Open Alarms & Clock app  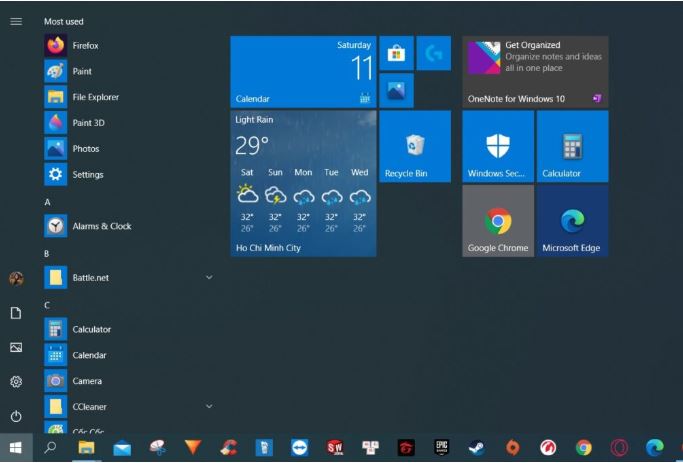(128, 226)
